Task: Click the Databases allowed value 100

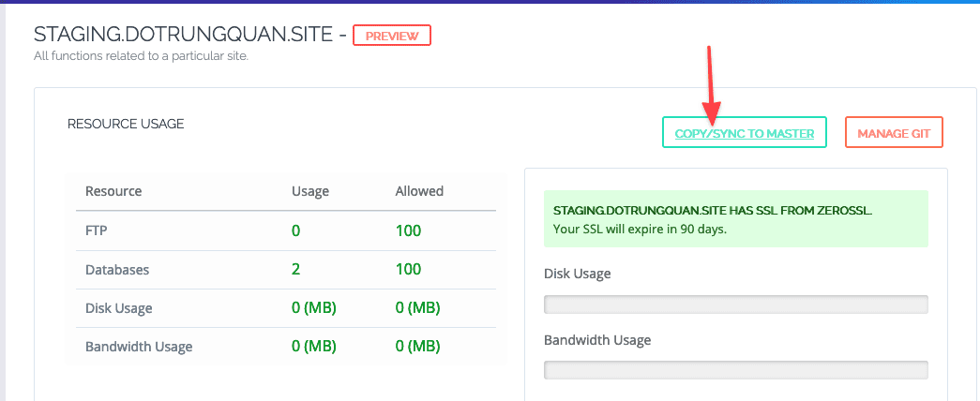Action: [408, 269]
